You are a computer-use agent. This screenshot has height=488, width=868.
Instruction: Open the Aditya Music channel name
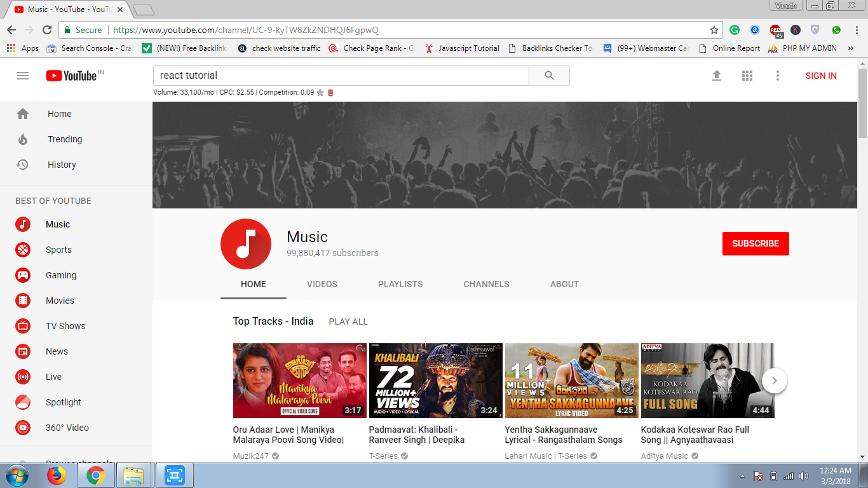click(665, 456)
